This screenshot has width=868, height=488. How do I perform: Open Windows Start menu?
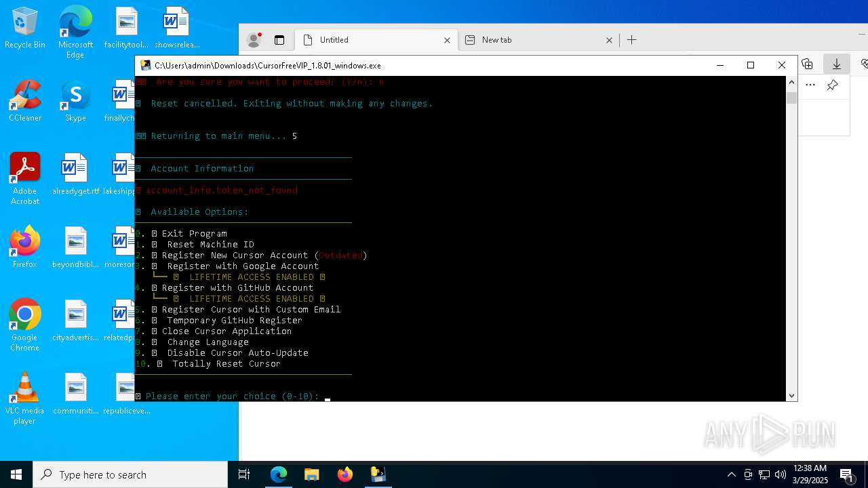pos(16,474)
